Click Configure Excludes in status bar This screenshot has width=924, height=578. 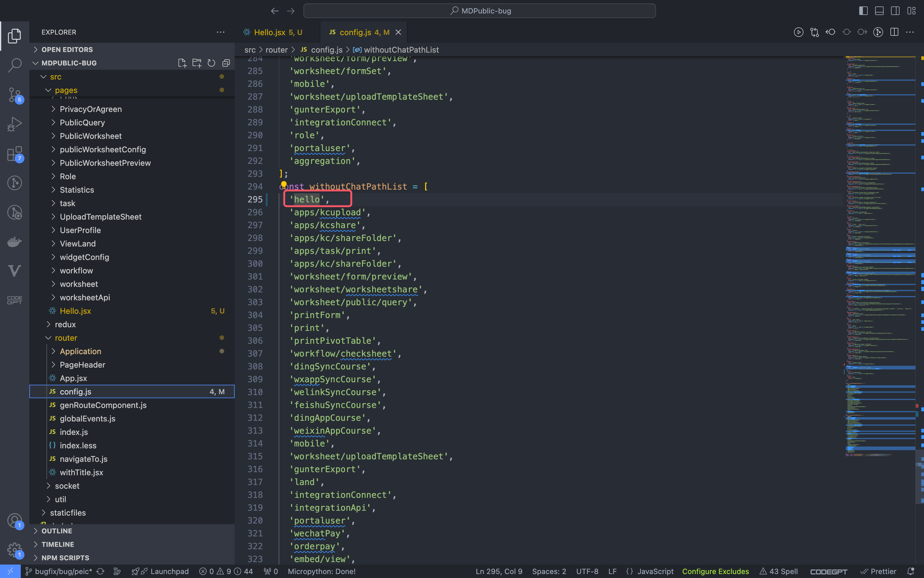tap(715, 571)
